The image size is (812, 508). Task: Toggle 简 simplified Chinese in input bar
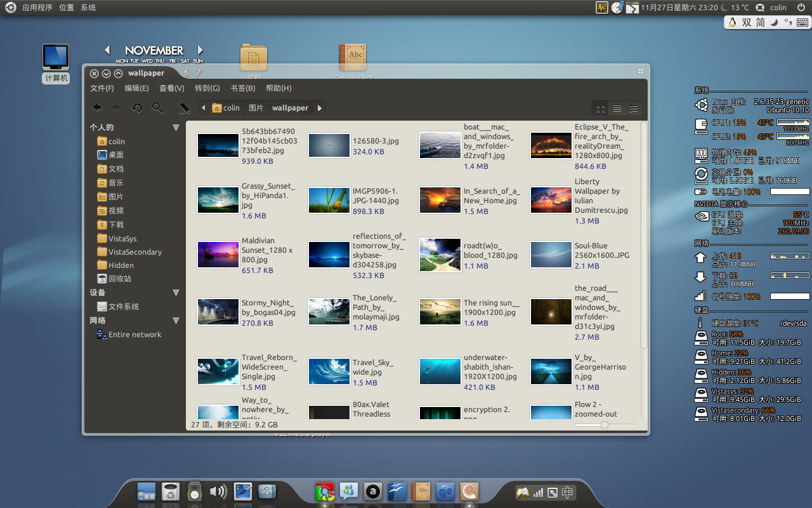coord(761,22)
